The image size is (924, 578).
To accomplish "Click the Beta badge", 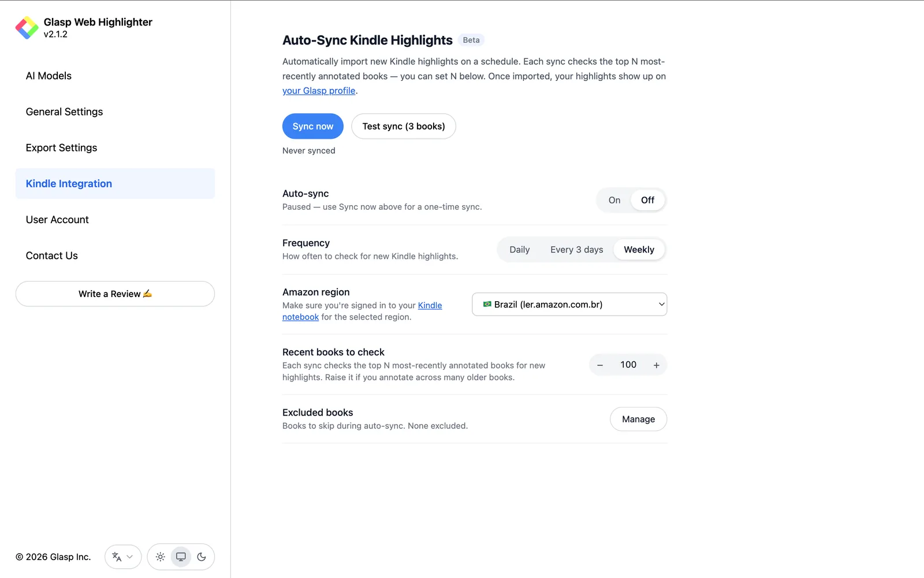I will click(x=471, y=40).
